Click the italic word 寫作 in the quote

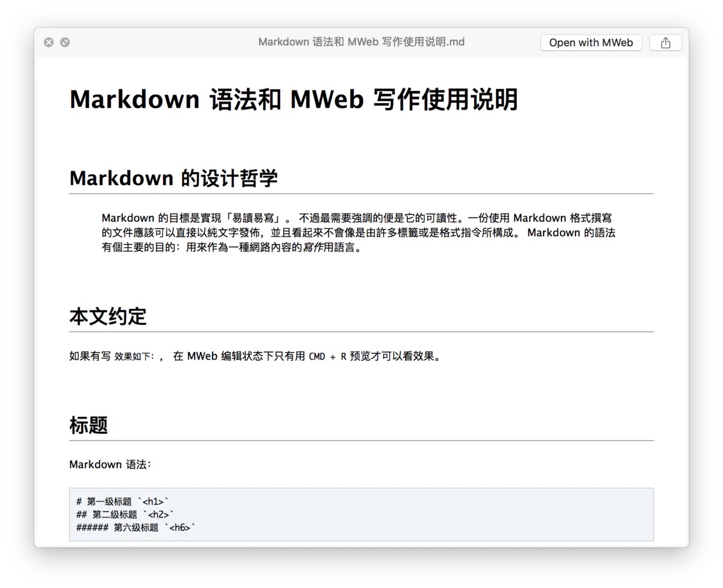(x=312, y=247)
